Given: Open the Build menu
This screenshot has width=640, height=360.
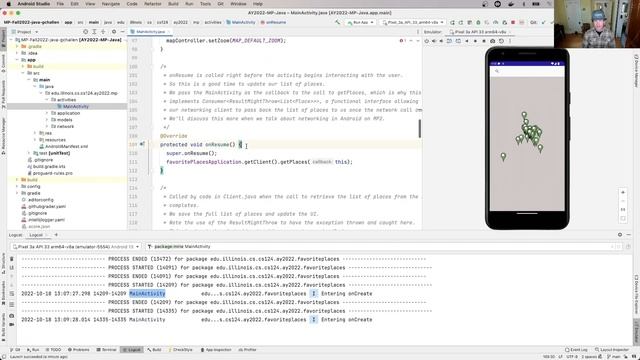Looking at the screenshot, I should [x=173, y=4].
